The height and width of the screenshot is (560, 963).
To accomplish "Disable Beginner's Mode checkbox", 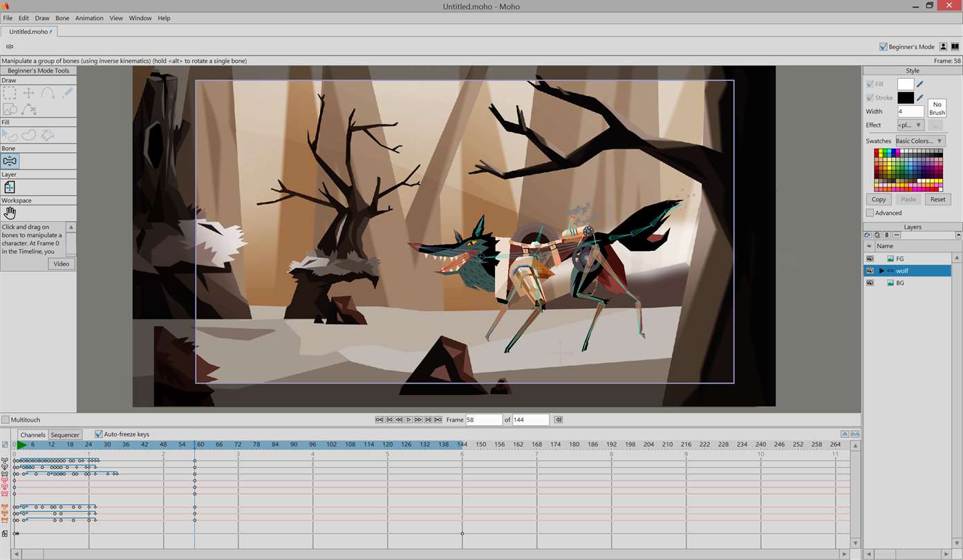I will point(883,47).
